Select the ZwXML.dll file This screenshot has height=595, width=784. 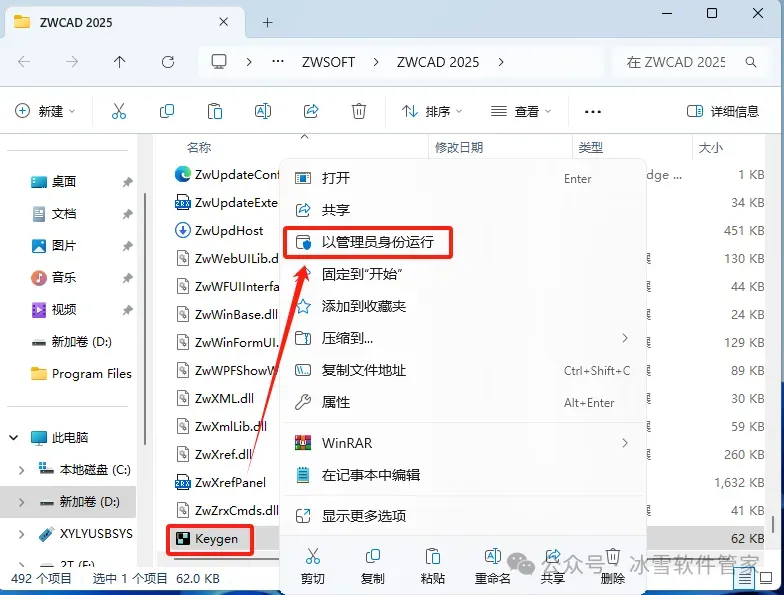coord(216,398)
